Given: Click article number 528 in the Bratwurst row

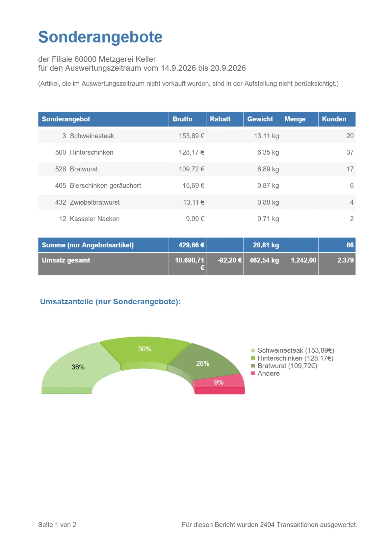Looking at the screenshot, I should [x=61, y=169].
